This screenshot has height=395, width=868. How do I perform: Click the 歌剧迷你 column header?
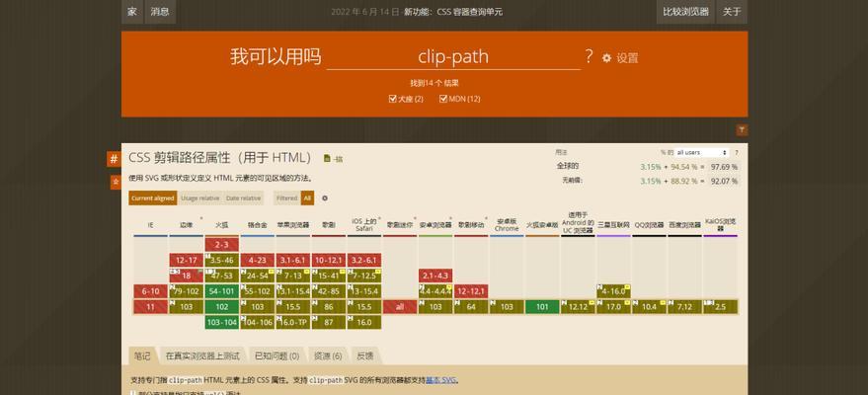coord(400,225)
